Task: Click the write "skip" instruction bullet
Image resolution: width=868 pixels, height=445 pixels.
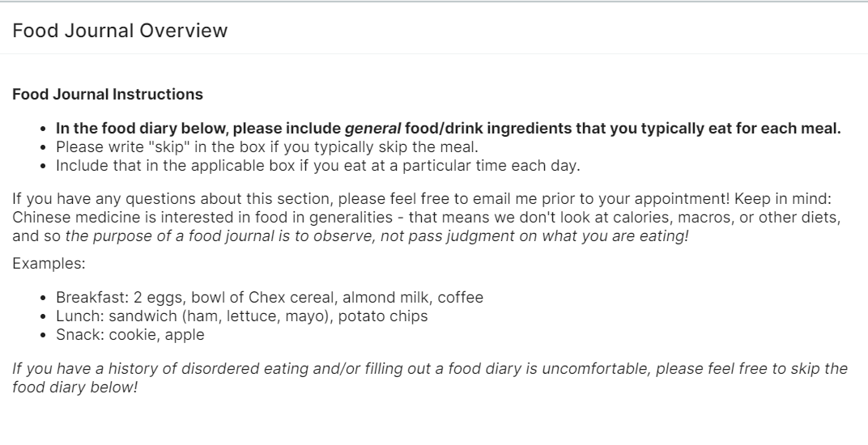Action: pos(267,147)
